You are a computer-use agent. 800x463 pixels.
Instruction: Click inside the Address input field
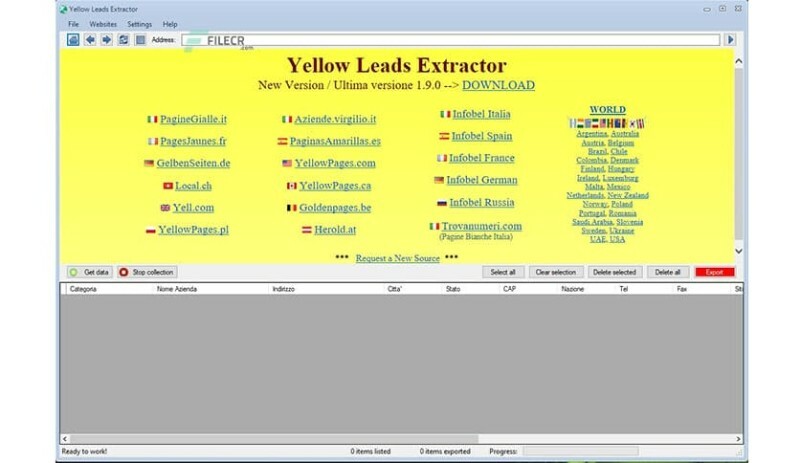tap(450, 40)
